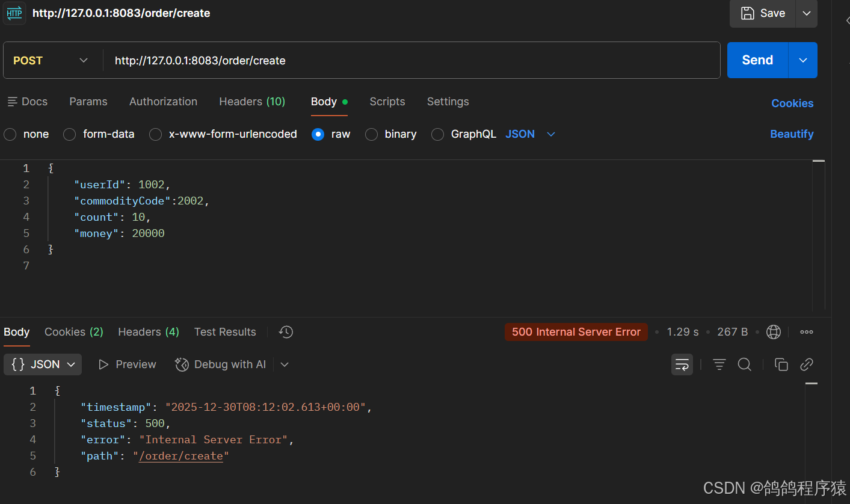Click the Debug with AI icon
The image size is (850, 504).
click(x=182, y=364)
